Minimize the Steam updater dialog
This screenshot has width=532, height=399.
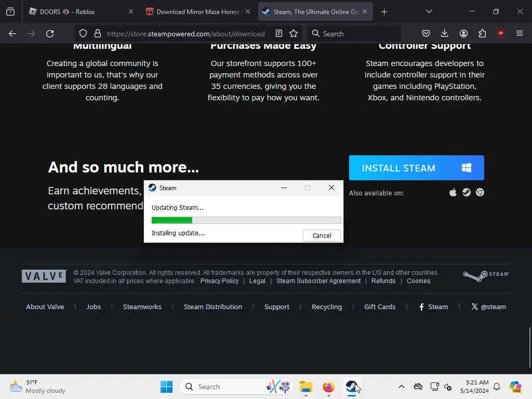click(x=284, y=188)
